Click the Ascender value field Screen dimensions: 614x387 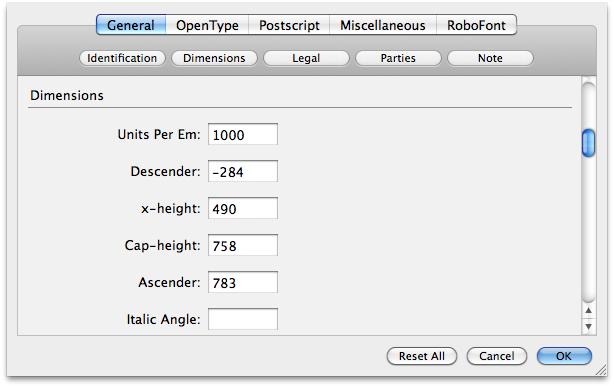243,282
